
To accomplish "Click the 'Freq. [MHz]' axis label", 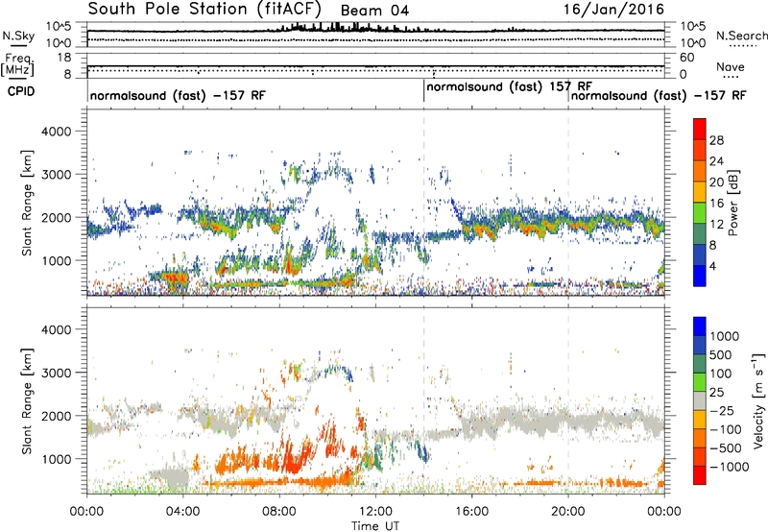I will point(17,65).
